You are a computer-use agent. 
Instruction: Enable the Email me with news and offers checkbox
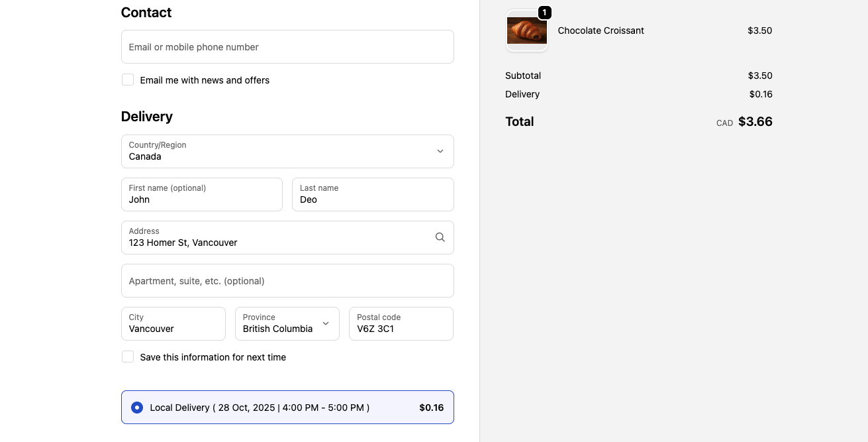[x=128, y=80]
